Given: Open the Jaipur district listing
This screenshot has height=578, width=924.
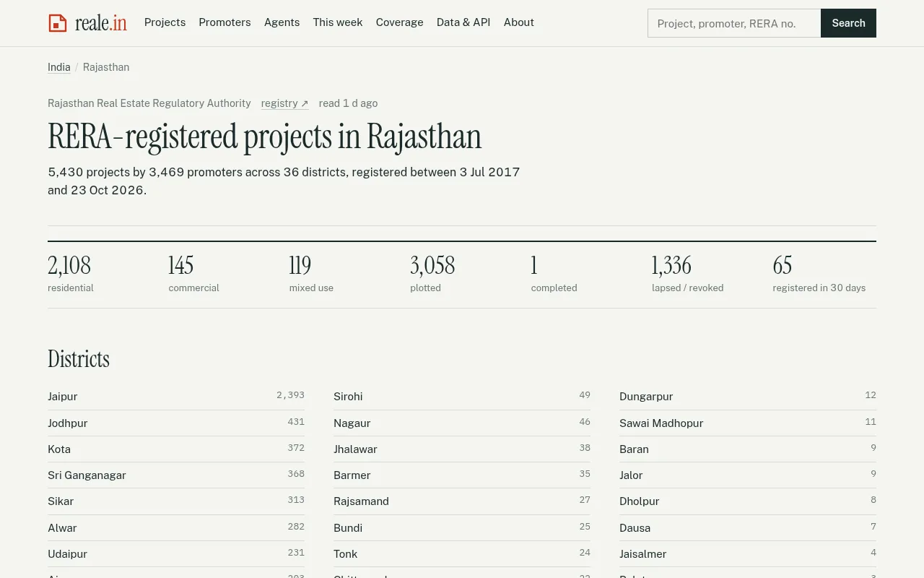Looking at the screenshot, I should (x=176, y=397).
